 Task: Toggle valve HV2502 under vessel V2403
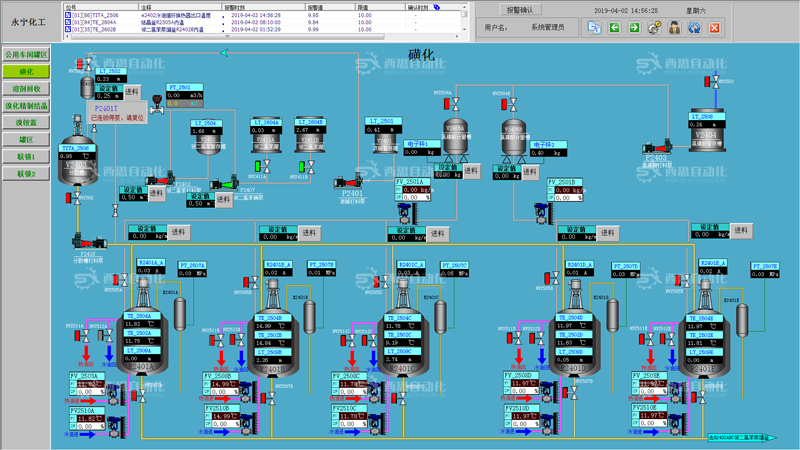tap(73, 198)
